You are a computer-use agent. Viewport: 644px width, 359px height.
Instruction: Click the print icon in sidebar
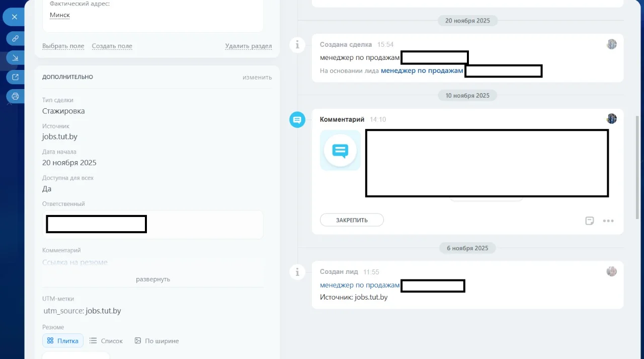pos(15,96)
